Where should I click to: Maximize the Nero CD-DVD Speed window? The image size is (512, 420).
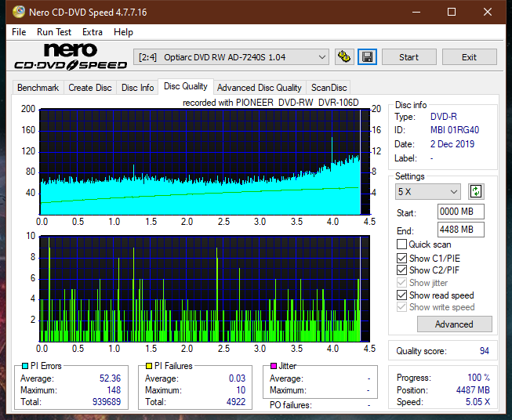tap(452, 12)
